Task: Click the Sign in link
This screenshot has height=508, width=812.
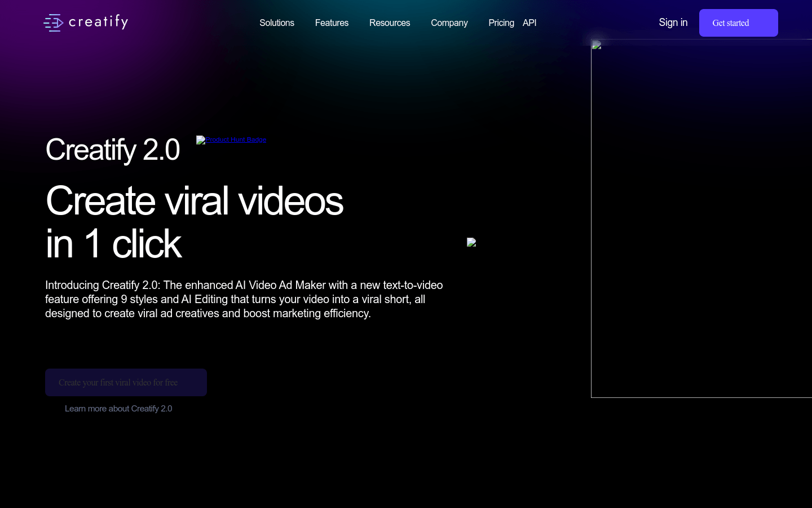Action: (673, 23)
